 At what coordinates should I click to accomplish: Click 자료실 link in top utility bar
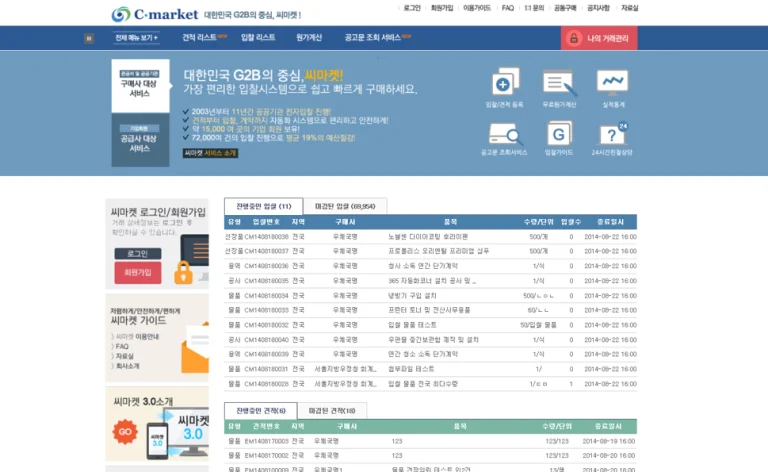[x=629, y=8]
